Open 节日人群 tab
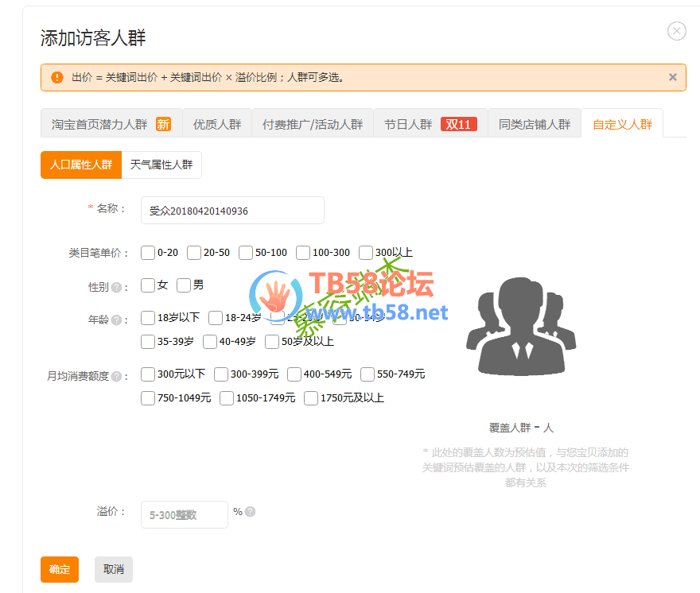This screenshot has width=700, height=593. point(430,122)
